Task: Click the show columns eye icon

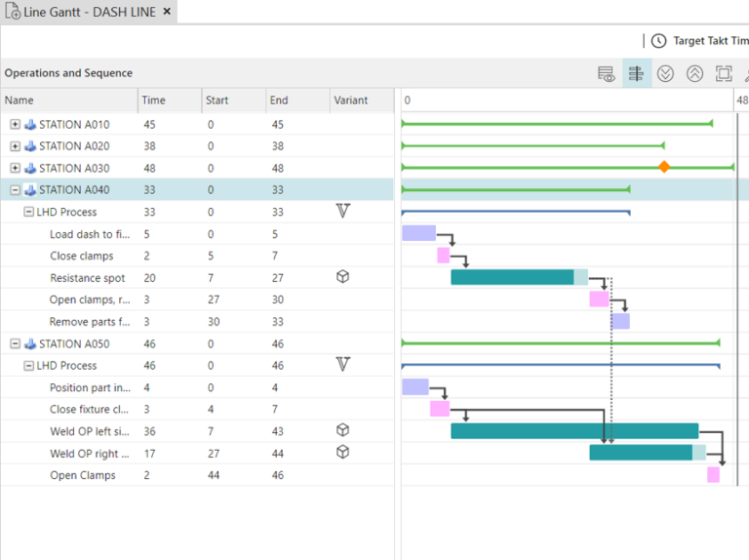Action: click(x=607, y=74)
